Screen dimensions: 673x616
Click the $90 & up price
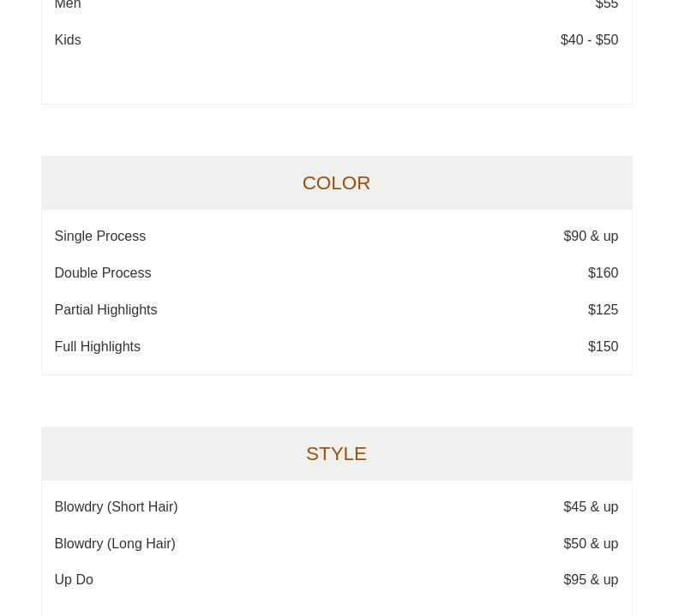[591, 236]
